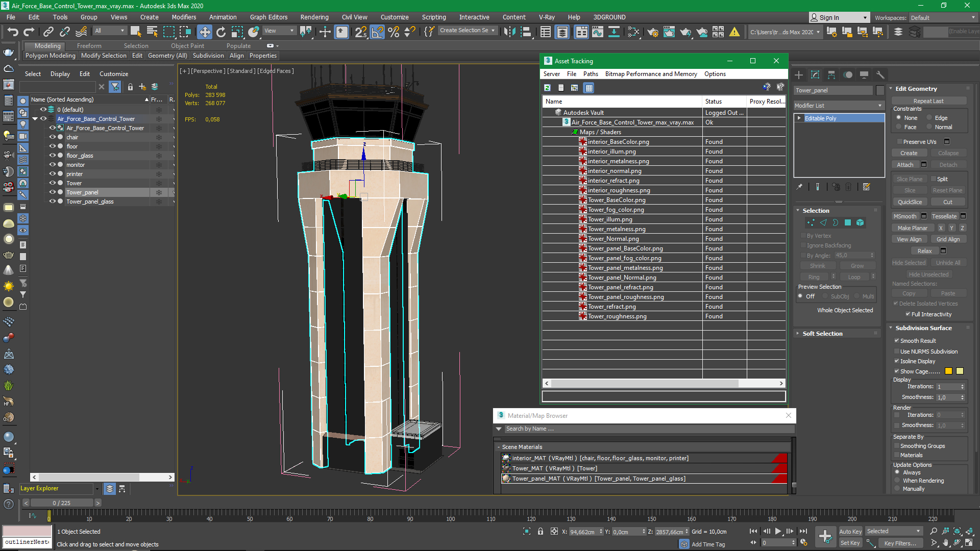This screenshot has width=980, height=551.
Task: Select the Rotate tool icon
Action: click(221, 32)
